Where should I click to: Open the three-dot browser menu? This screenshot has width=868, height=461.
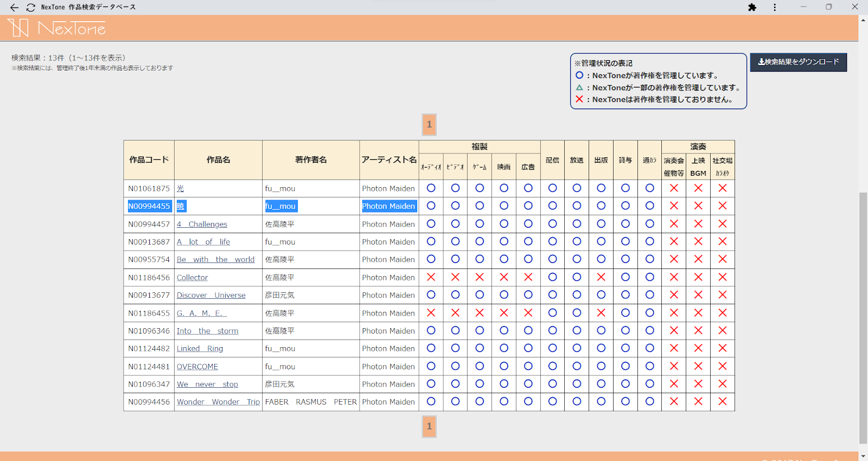775,7
